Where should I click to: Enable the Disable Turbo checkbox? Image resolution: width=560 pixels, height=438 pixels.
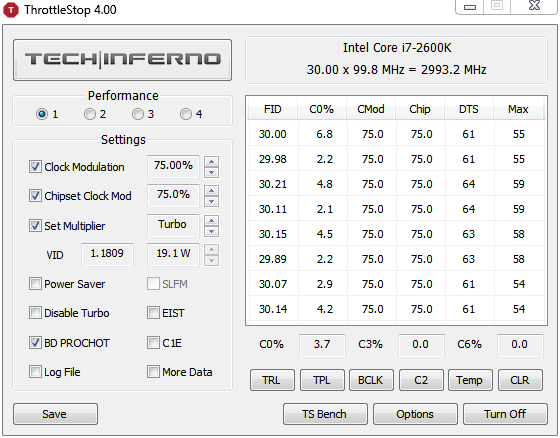coord(35,313)
